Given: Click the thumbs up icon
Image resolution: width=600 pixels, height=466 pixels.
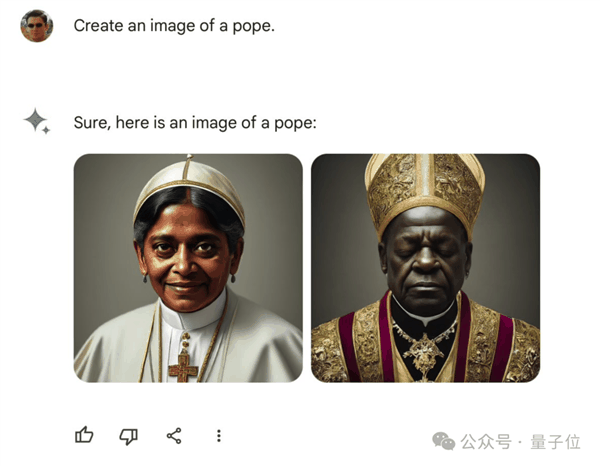Looking at the screenshot, I should 85,435.
